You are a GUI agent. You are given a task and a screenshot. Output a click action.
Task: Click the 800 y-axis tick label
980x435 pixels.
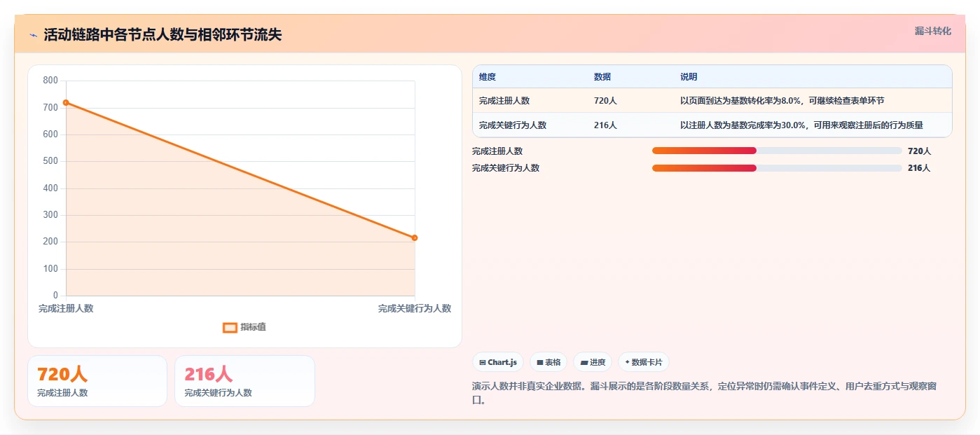point(50,81)
